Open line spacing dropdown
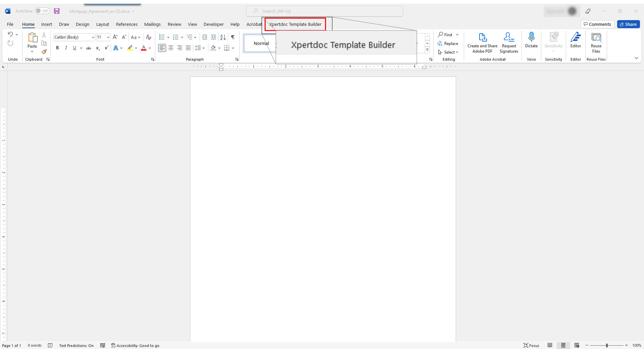The width and height of the screenshot is (644, 349). pos(200,48)
